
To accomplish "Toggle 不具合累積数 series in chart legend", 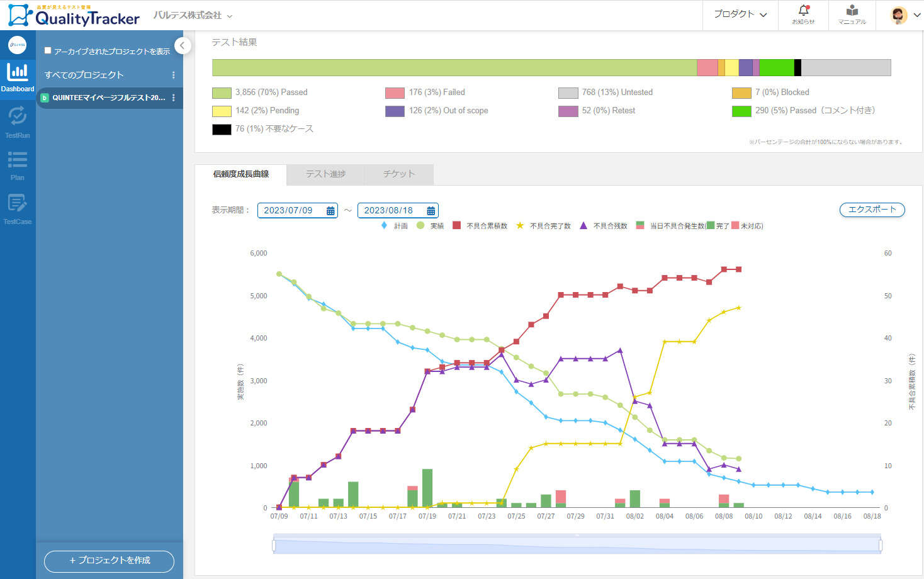I will (x=480, y=226).
